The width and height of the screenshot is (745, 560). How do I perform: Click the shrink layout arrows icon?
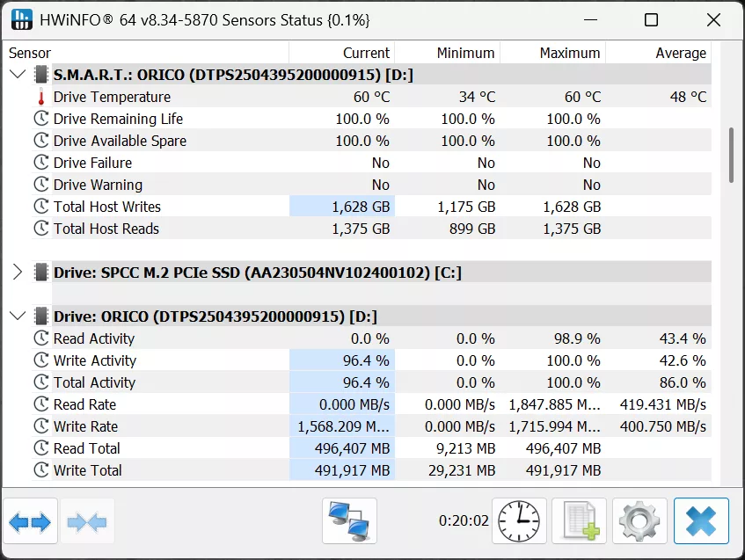86,521
